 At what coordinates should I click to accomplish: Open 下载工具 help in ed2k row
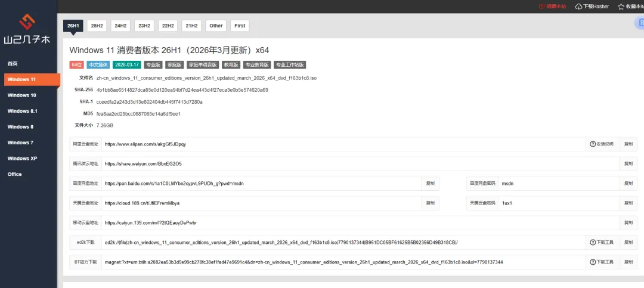point(602,243)
